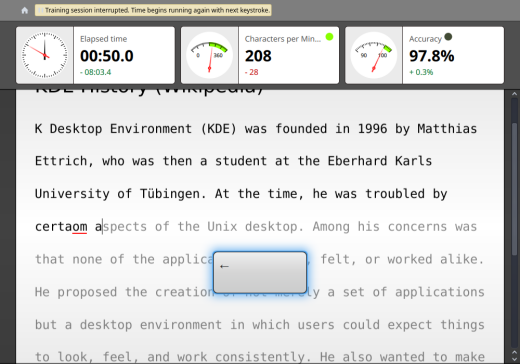Click the 00:50.0 elapsed time value
The width and height of the screenshot is (520, 364).
107,56
